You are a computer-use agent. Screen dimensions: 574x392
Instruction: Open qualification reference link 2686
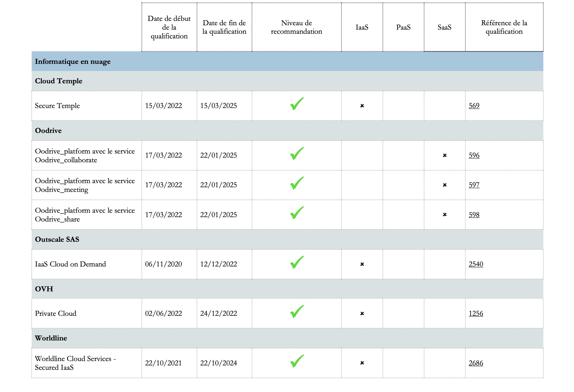476,363
